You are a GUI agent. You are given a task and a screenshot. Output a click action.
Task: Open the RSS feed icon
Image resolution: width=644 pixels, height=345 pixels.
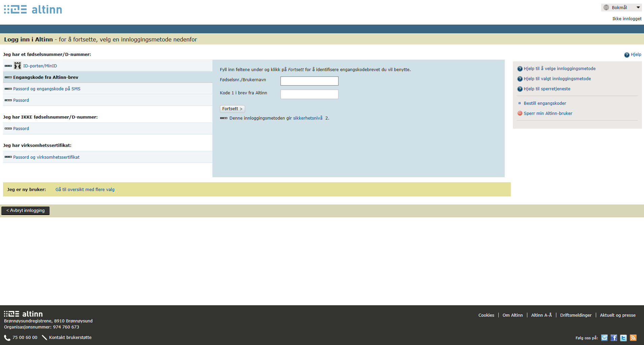click(x=633, y=338)
